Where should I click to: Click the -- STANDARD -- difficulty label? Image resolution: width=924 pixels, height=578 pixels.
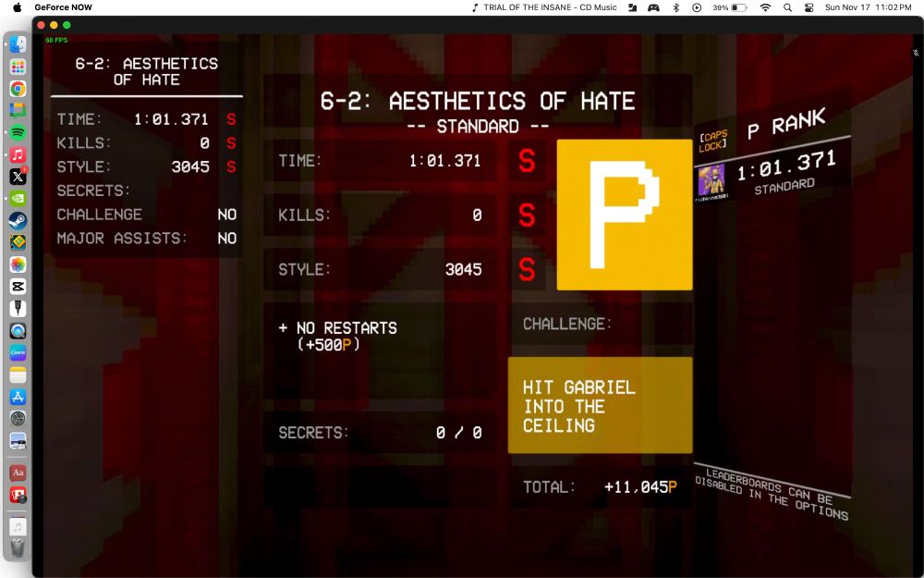tap(478, 126)
